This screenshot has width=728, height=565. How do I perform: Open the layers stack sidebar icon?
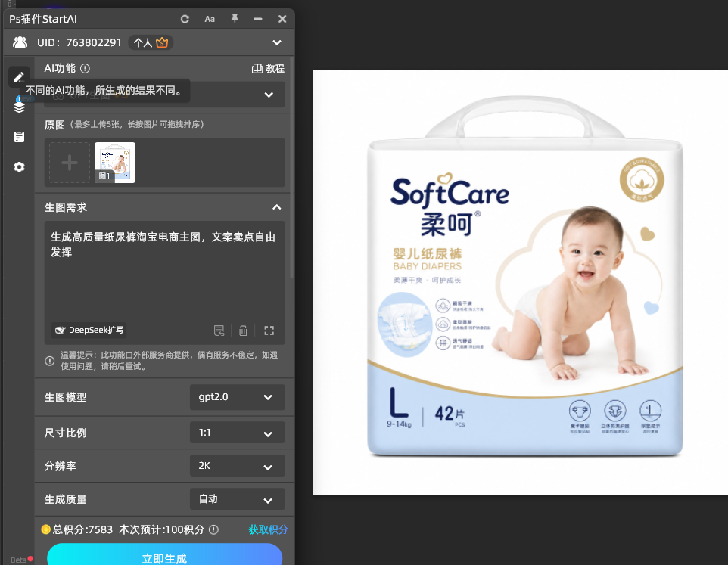[x=19, y=106]
